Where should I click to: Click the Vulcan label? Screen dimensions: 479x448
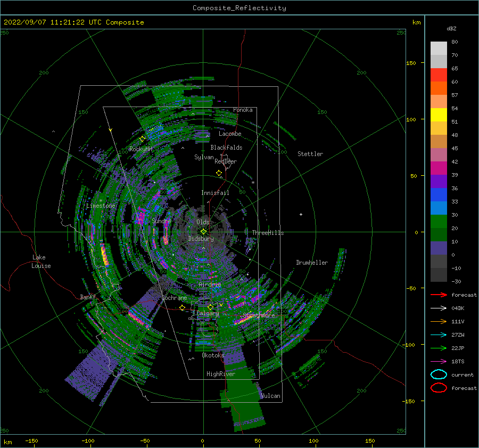(271, 396)
